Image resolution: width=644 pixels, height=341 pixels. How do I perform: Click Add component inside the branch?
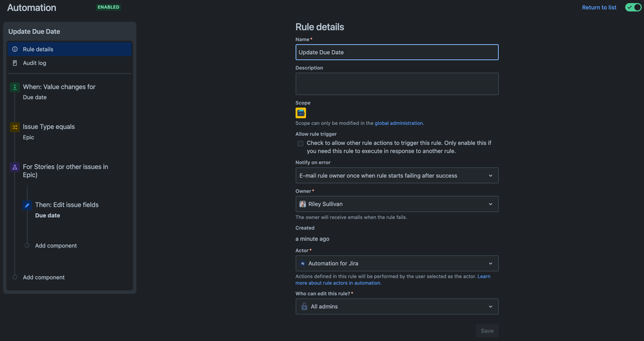point(56,246)
